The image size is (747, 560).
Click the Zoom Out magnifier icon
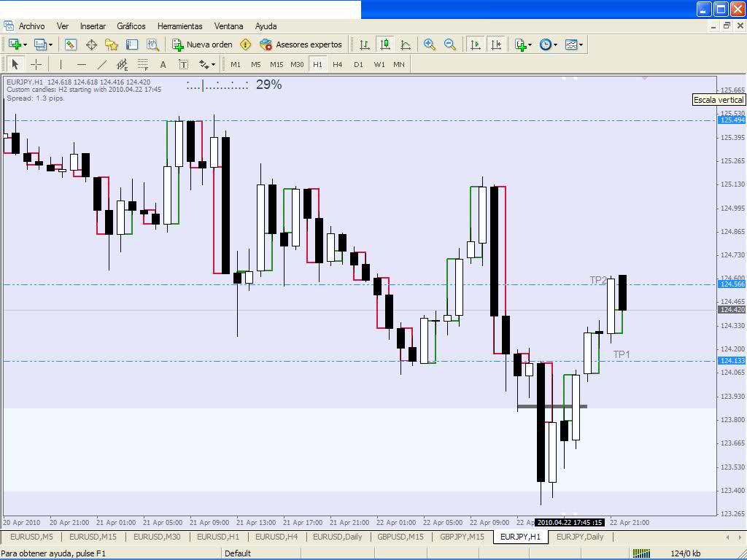[449, 44]
